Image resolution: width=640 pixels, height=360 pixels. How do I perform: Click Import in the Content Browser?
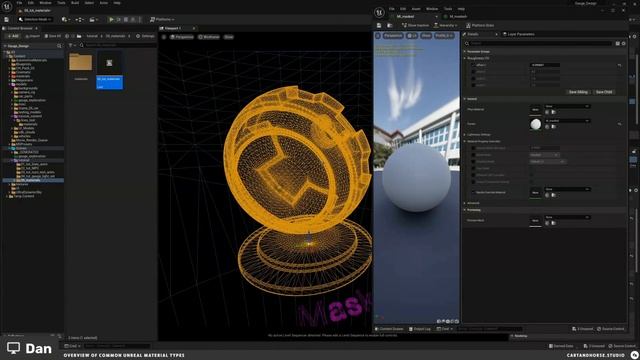(x=32, y=36)
